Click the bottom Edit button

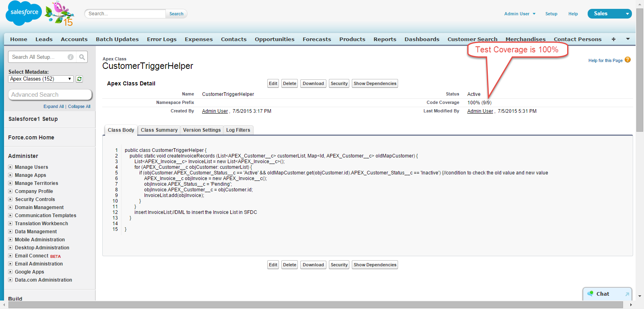pyautogui.click(x=273, y=265)
